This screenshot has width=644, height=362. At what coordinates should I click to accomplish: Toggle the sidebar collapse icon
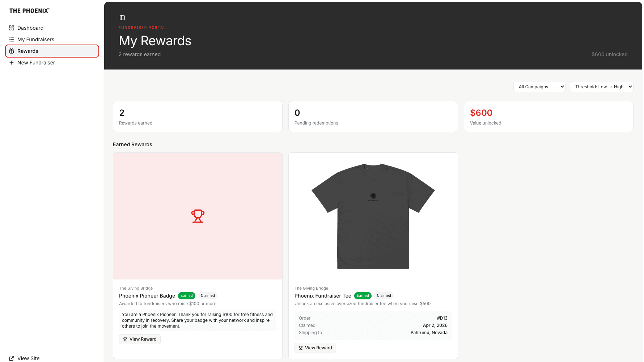pos(122,18)
